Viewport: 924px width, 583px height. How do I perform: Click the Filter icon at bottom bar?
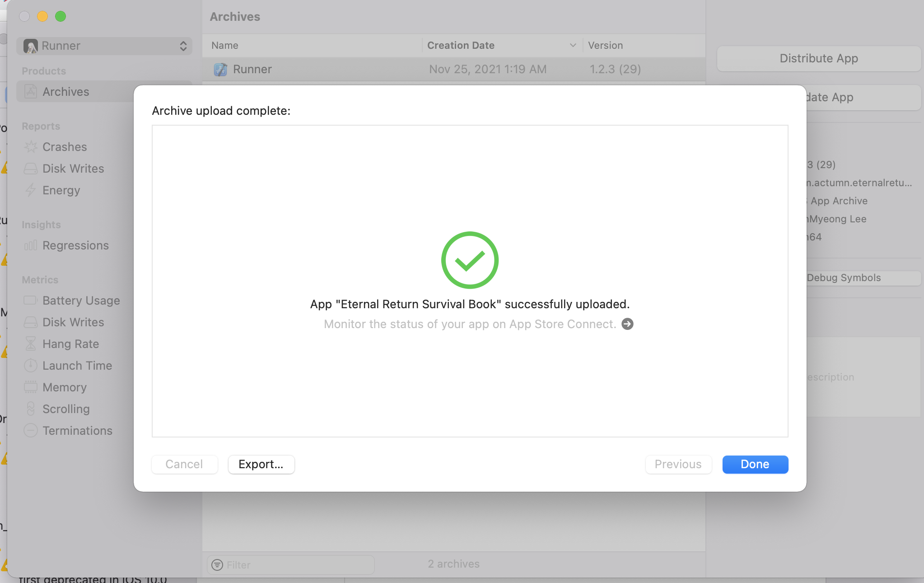coord(217,565)
